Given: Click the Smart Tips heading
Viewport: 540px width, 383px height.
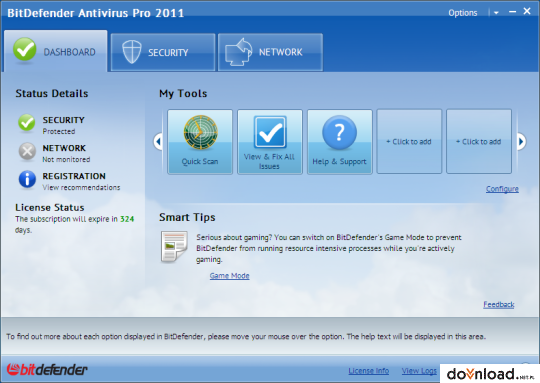Looking at the screenshot, I should (x=187, y=217).
